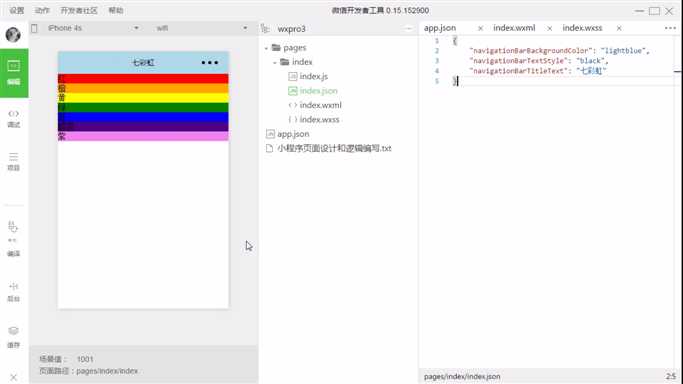Open the three-dot menu in simulator navigation bar
Screen dimensions: 683x384
210,63
